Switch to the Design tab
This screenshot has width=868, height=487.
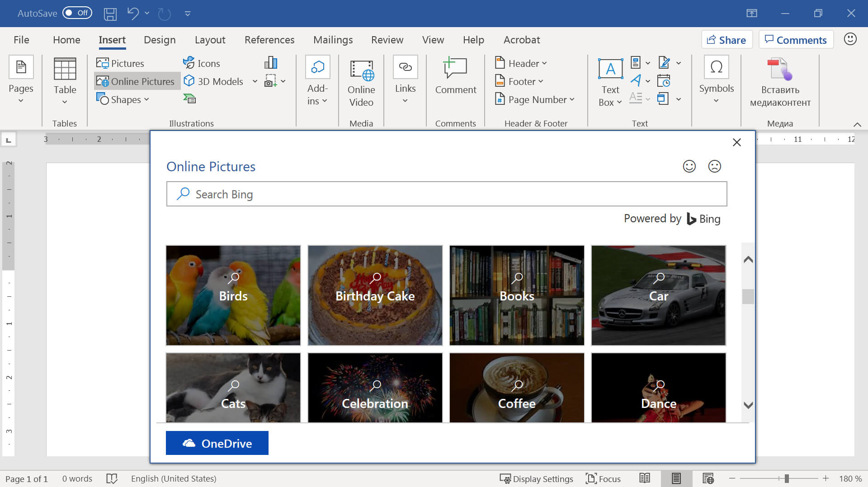tap(160, 40)
